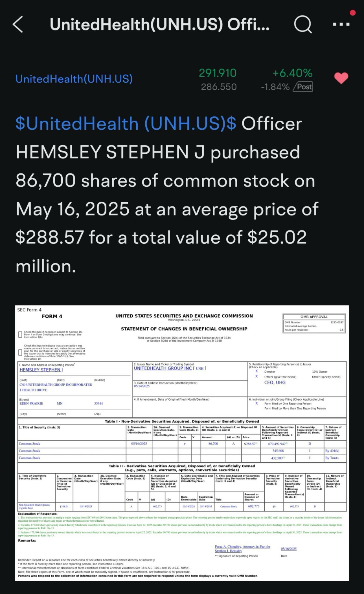Tap the Officer X mark in form

pos(256,377)
